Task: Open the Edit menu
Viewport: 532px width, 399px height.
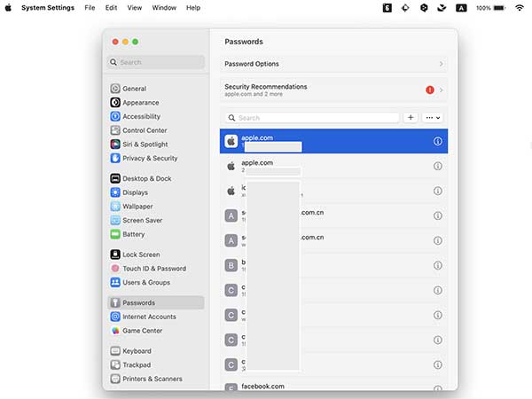Action: 111,8
